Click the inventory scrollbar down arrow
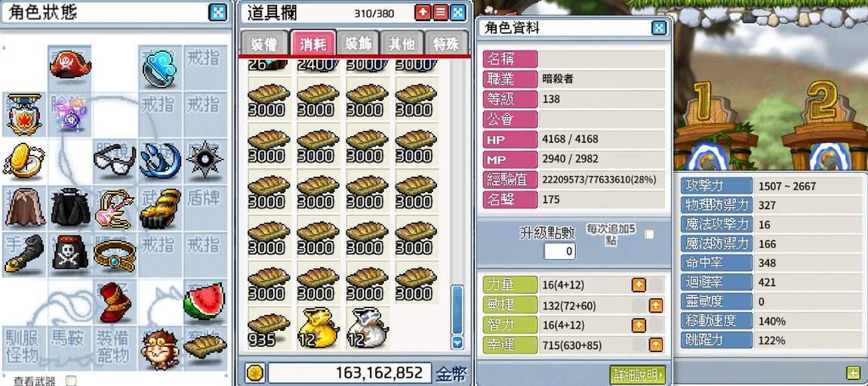 [x=457, y=343]
